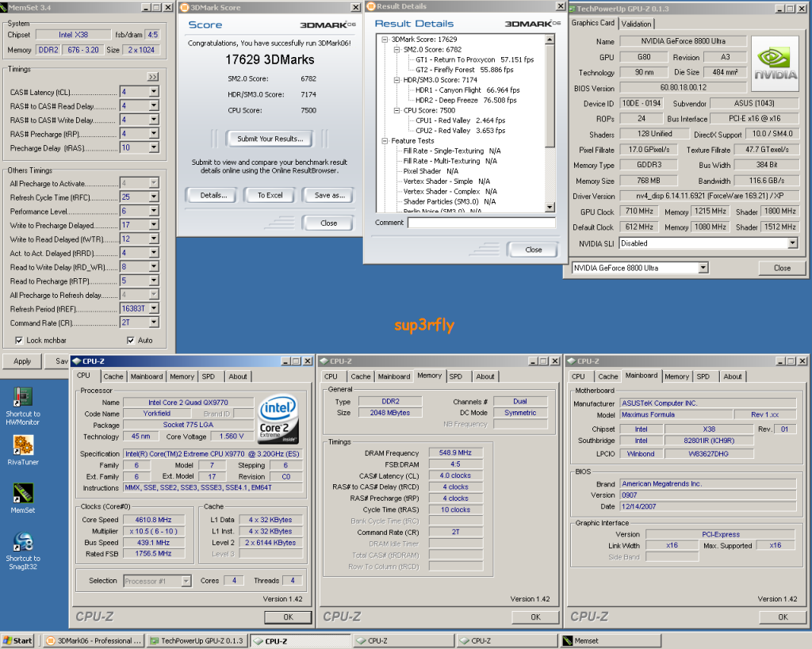The height and width of the screenshot is (649, 812).
Task: Toggle the Auto checkbox in MemSet
Action: pyautogui.click(x=131, y=341)
